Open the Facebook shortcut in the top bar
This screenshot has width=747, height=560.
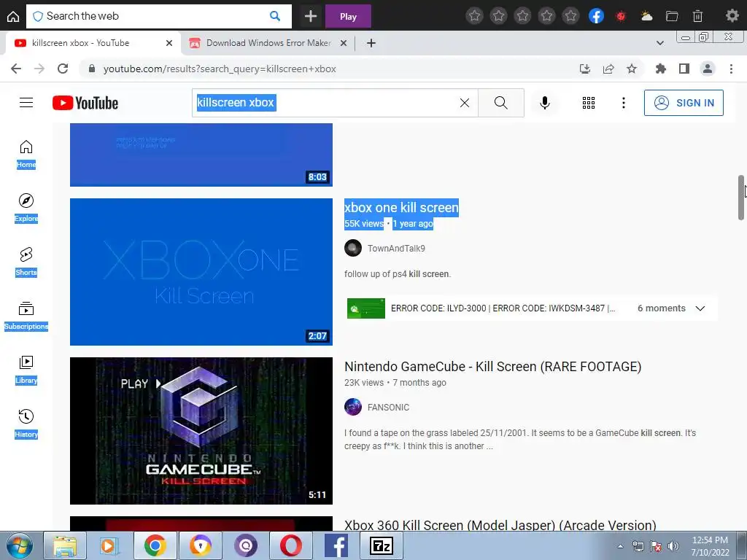point(597,16)
